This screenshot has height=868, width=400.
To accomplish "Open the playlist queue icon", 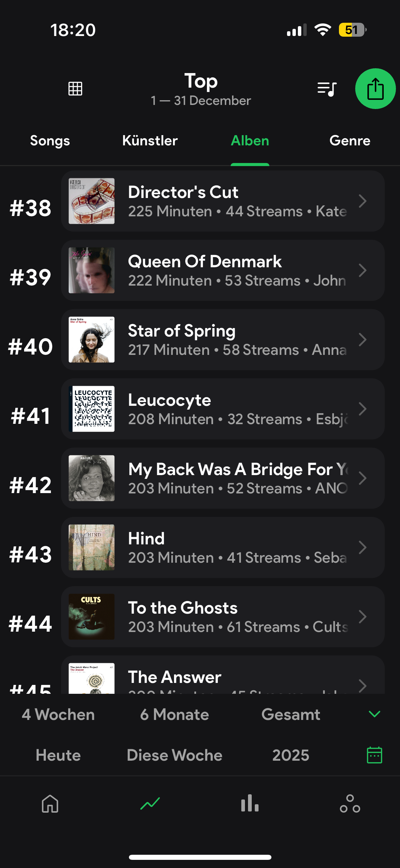I will tap(327, 89).
